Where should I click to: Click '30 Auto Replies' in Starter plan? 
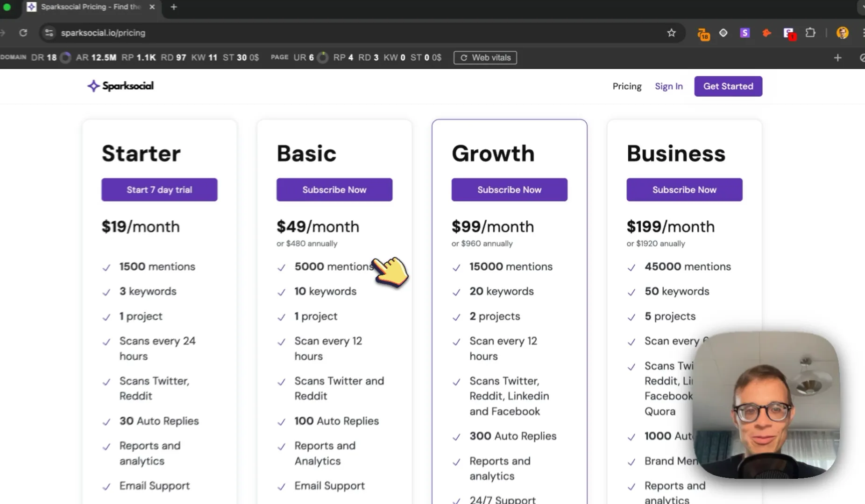coord(159,421)
